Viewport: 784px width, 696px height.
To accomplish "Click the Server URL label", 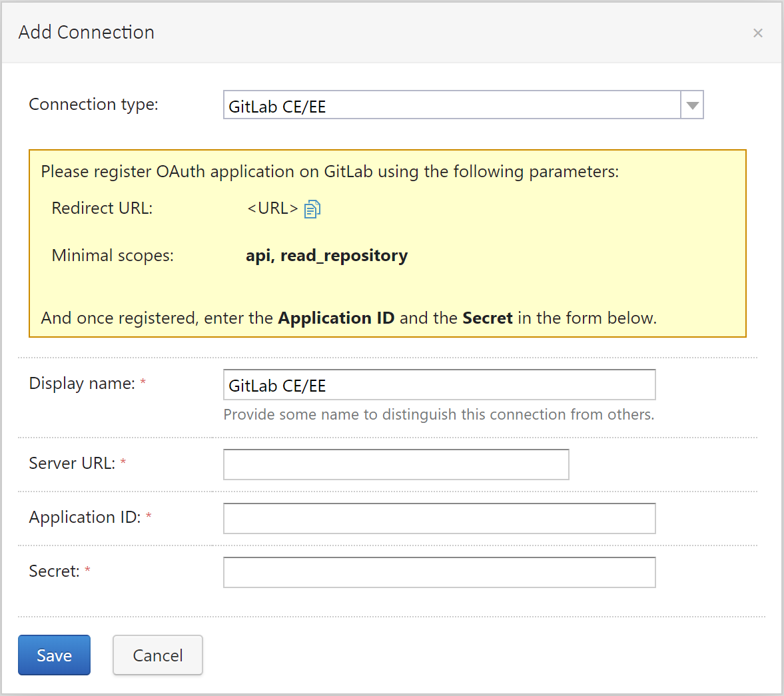I will [72, 464].
